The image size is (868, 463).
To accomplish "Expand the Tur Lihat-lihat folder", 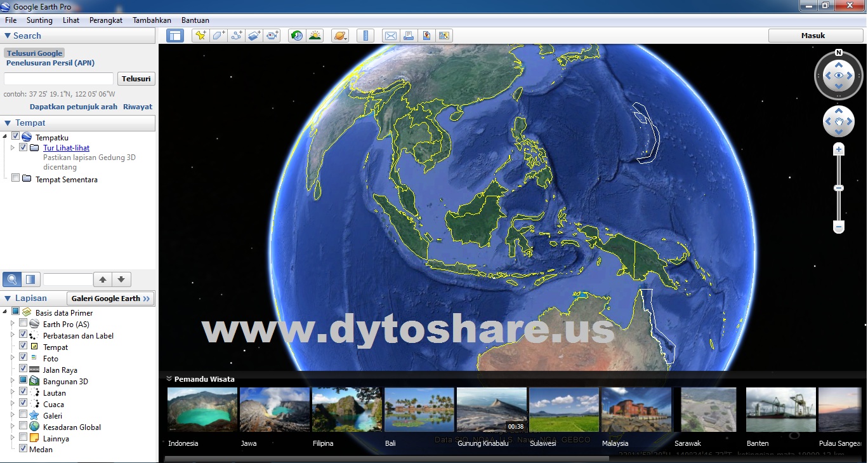I will (12, 148).
